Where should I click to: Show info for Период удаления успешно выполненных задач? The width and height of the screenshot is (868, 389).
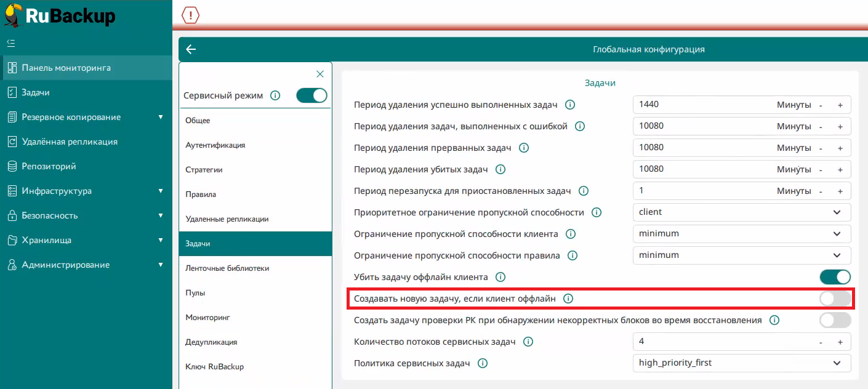tap(570, 105)
